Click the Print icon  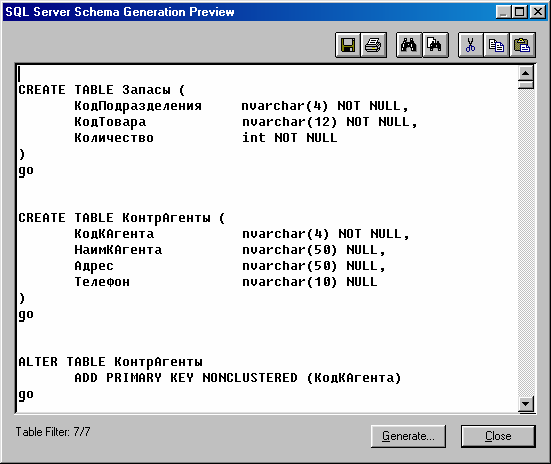click(374, 45)
